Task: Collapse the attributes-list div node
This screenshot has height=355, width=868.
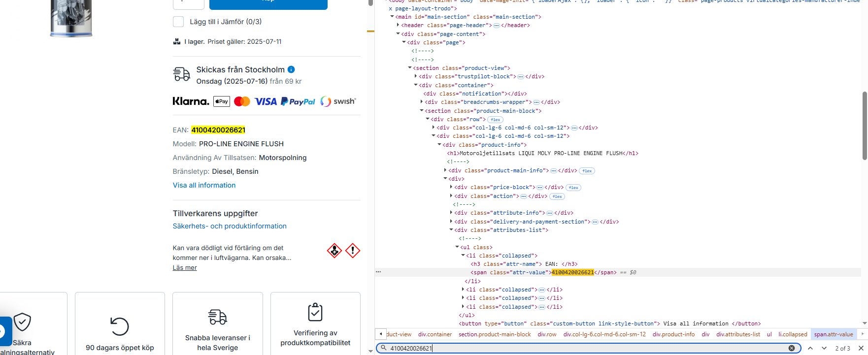Action: point(451,230)
